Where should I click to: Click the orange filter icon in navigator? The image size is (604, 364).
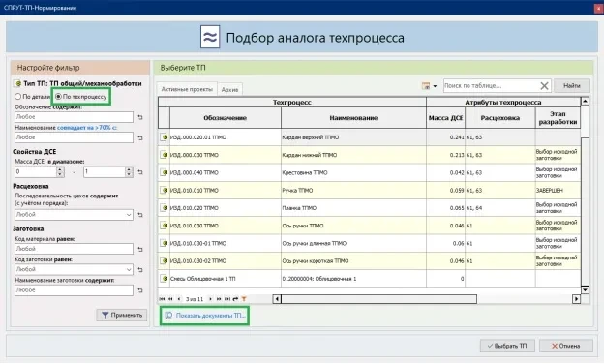(x=244, y=299)
